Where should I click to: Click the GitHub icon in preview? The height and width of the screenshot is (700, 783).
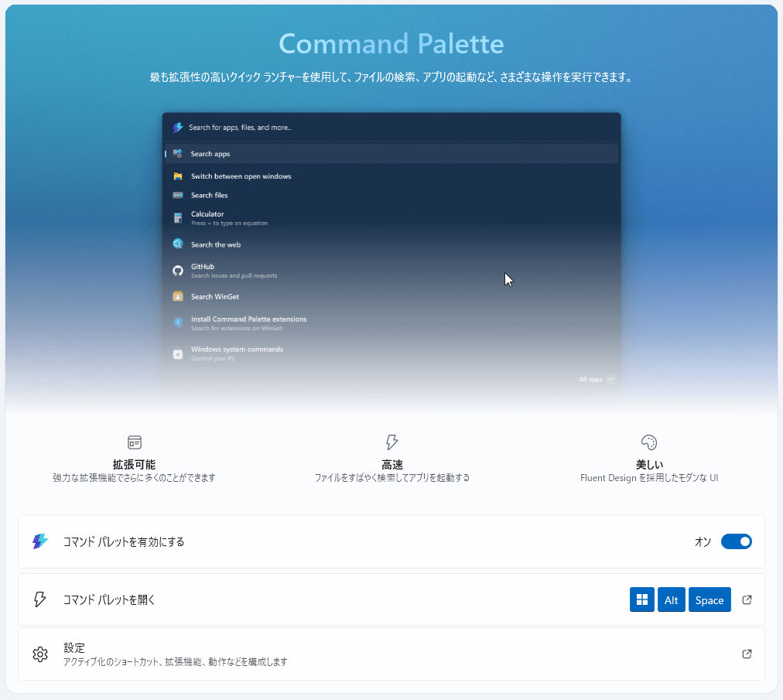177,270
